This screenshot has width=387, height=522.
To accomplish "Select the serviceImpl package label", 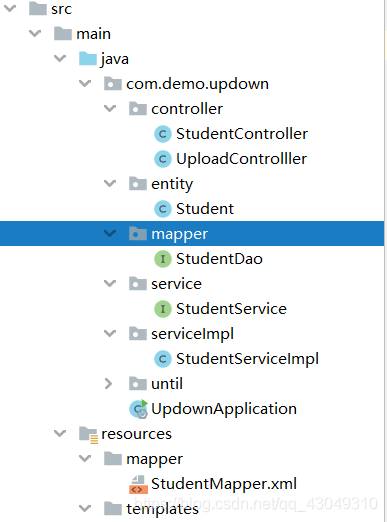I will click(x=192, y=334).
